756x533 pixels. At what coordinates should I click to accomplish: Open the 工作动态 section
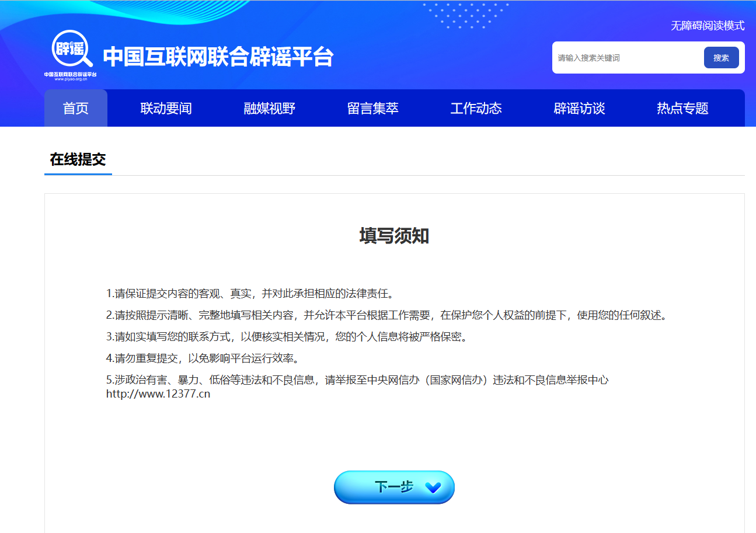pos(476,108)
